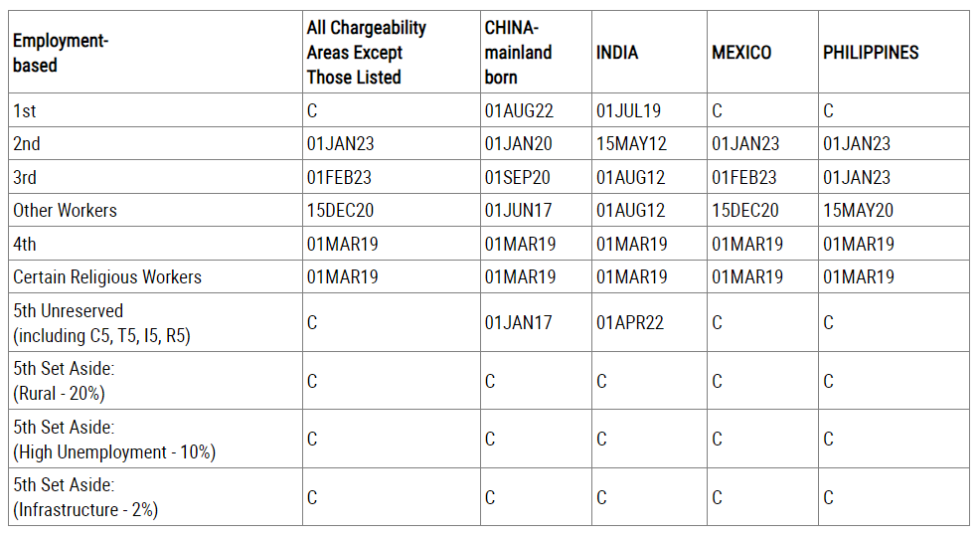
Task: Select 01APR22 under India
Action: coord(630,322)
